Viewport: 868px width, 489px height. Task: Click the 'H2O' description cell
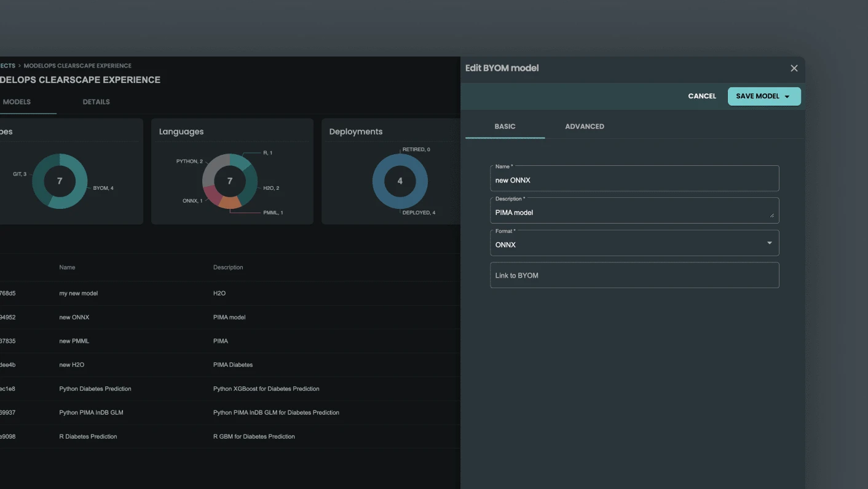pyautogui.click(x=219, y=293)
